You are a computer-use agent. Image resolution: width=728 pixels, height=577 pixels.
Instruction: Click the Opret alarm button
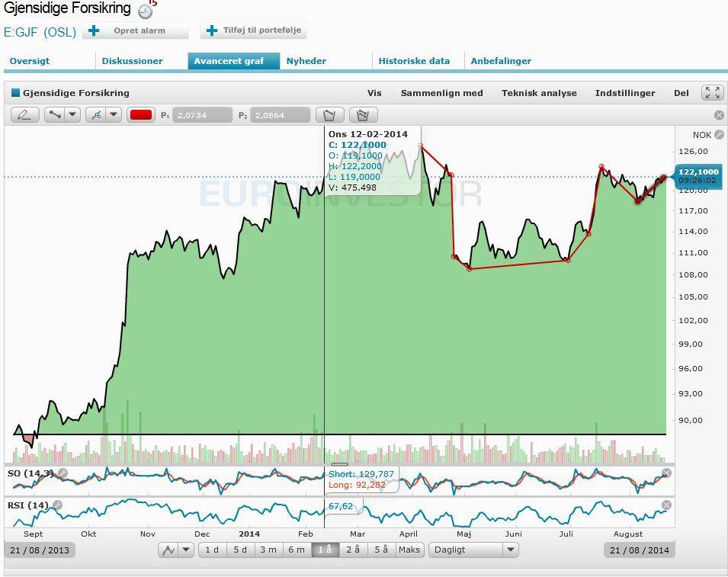(136, 30)
